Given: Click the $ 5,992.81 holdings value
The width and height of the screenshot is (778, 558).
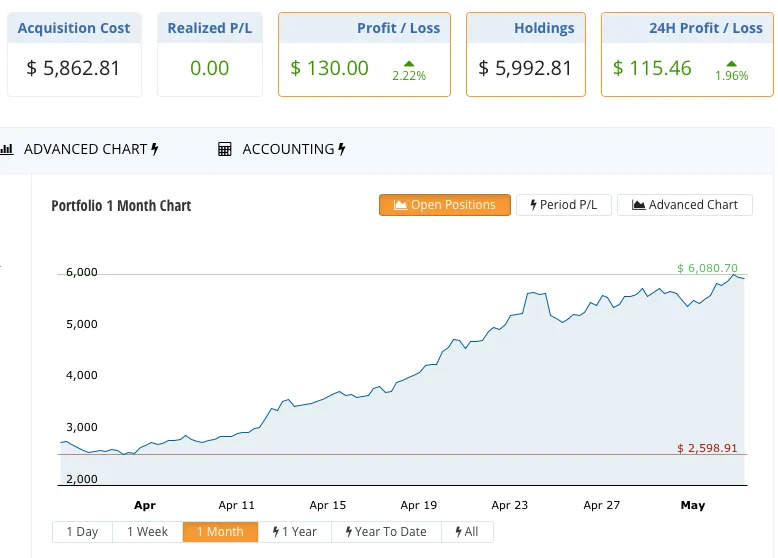Looking at the screenshot, I should point(525,68).
